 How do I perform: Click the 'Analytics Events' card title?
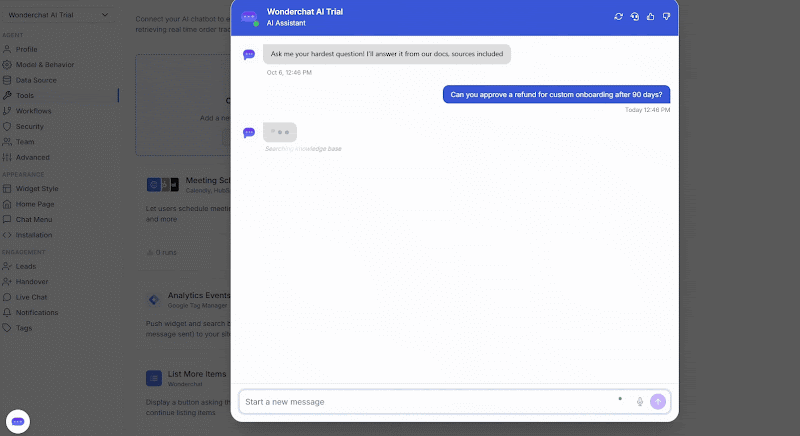point(199,295)
